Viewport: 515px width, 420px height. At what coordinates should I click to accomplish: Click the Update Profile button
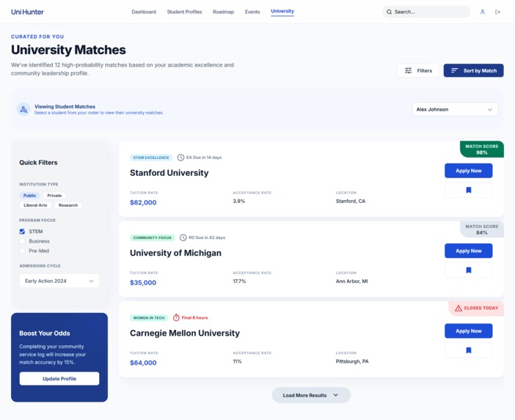point(59,379)
